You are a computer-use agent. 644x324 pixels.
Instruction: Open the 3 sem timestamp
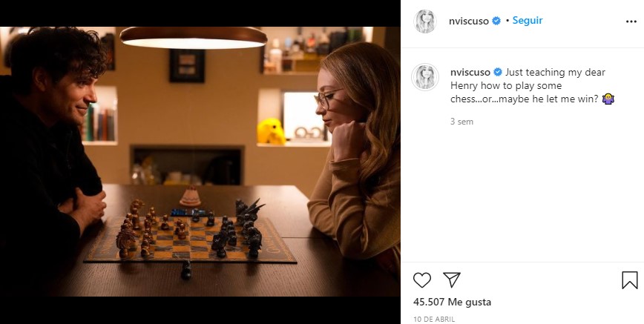[461, 122]
